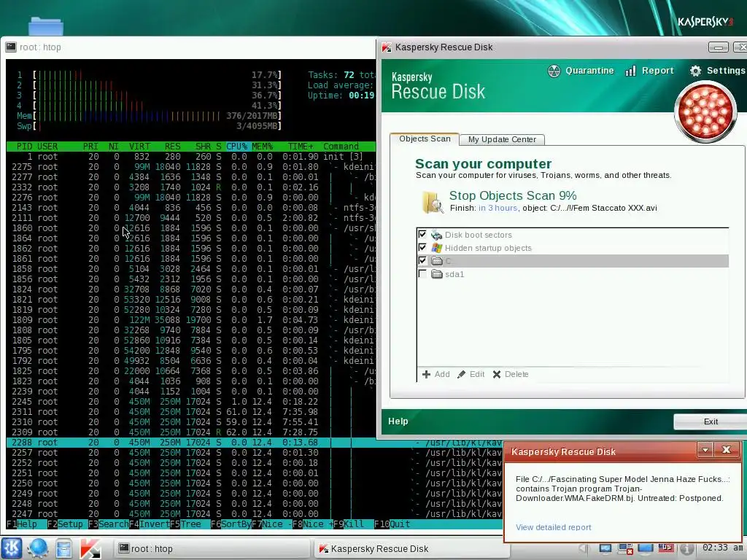
Task: Click the Disk boot sectors drive icon
Action: (x=436, y=235)
